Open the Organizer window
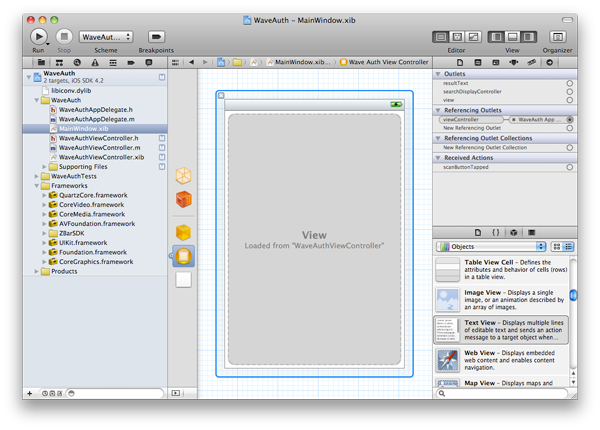600x430 pixels. click(x=558, y=37)
